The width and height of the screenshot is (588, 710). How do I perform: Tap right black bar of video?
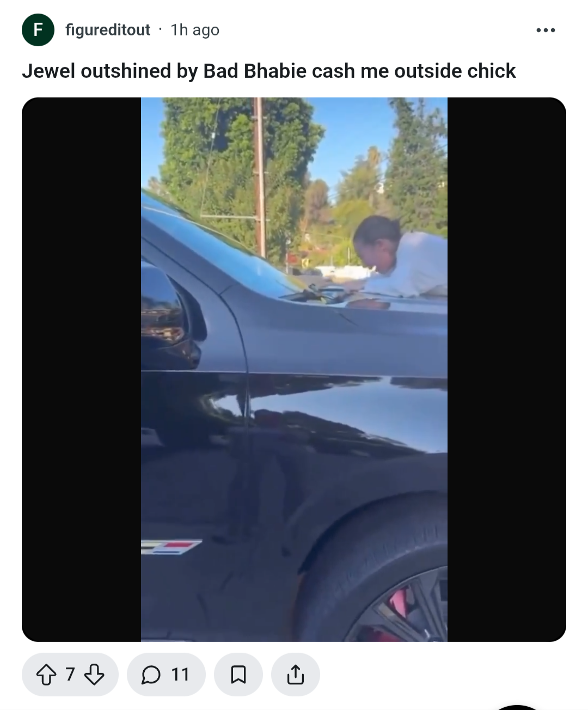pos(507,370)
